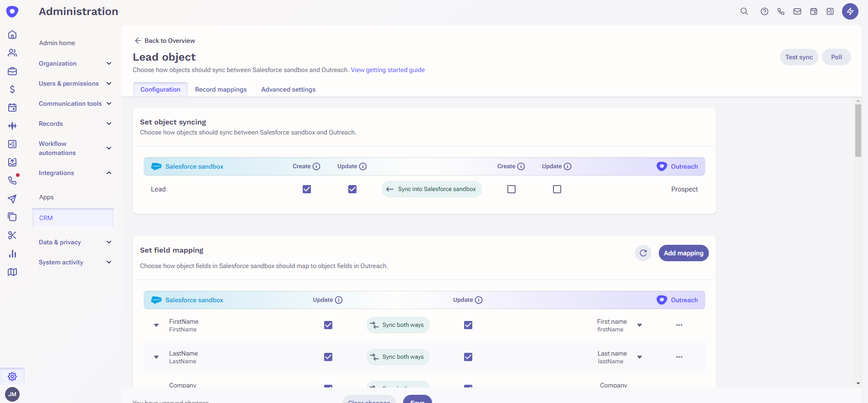Uncheck Lead Create for Salesforce sandbox

307,189
